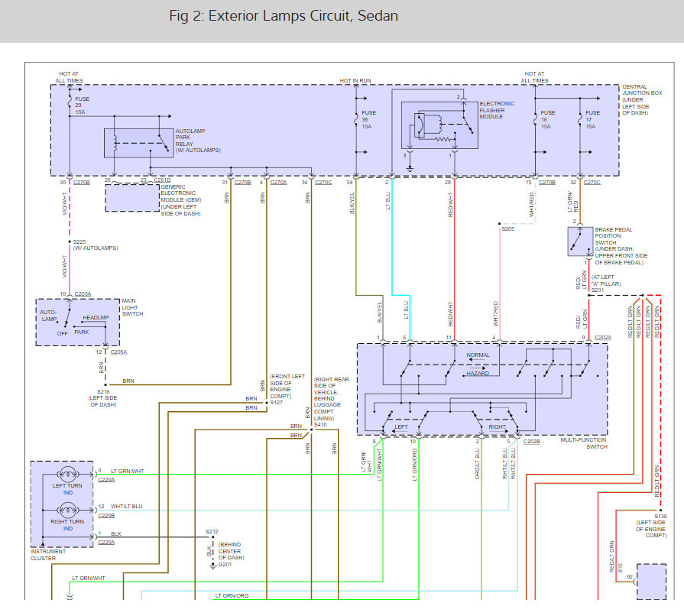Click the Fuse 17 fuse symbol
Image resolution: width=684 pixels, height=616 pixels.
[x=580, y=118]
